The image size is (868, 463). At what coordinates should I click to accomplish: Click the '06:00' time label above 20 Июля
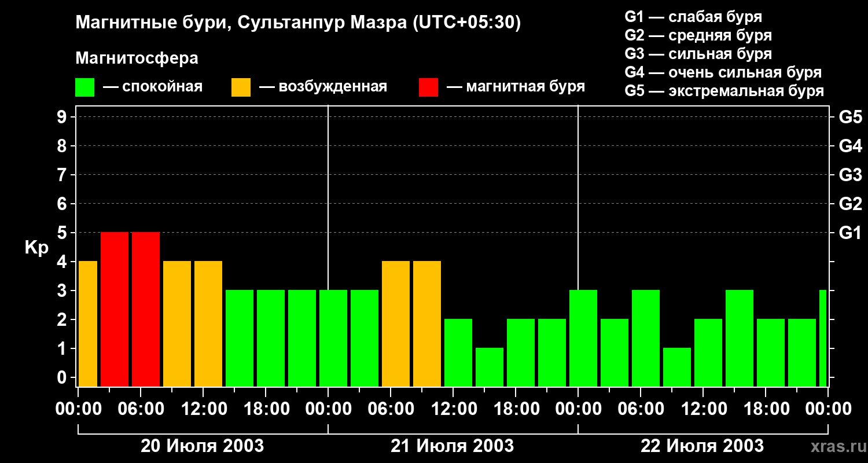[x=140, y=409]
